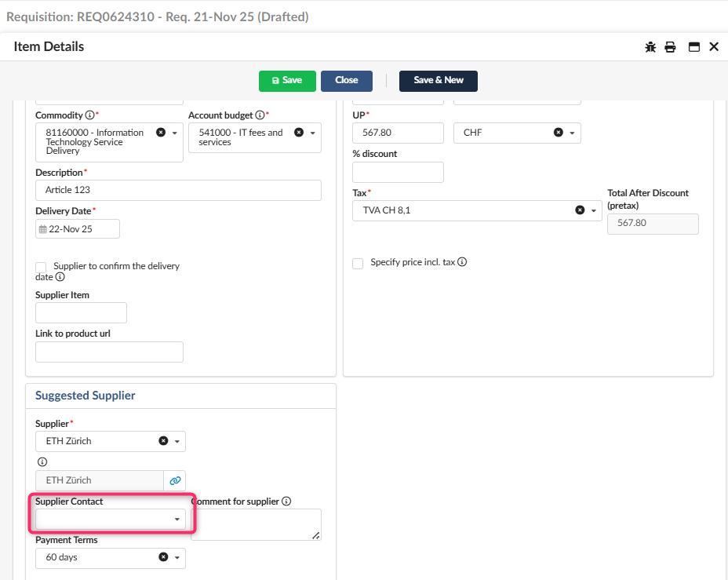728x580 pixels.
Task: Click the info icon next to Commodity
Action: click(89, 115)
